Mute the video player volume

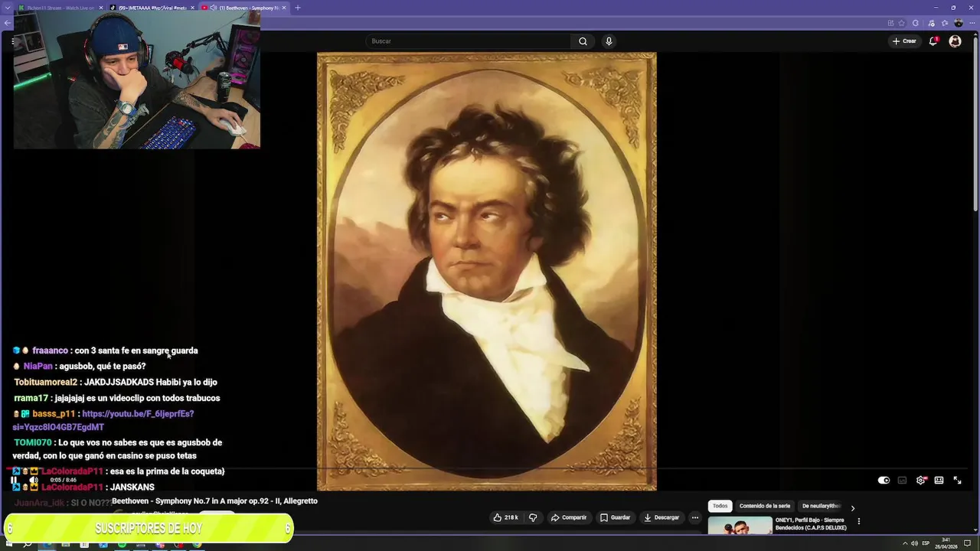(x=34, y=481)
